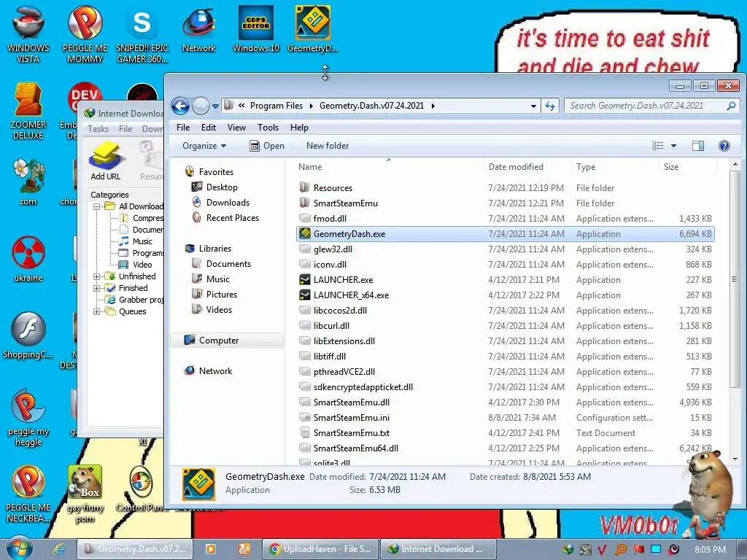Image resolution: width=747 pixels, height=560 pixels.
Task: Open the Explorer Tools menu
Action: tap(268, 128)
